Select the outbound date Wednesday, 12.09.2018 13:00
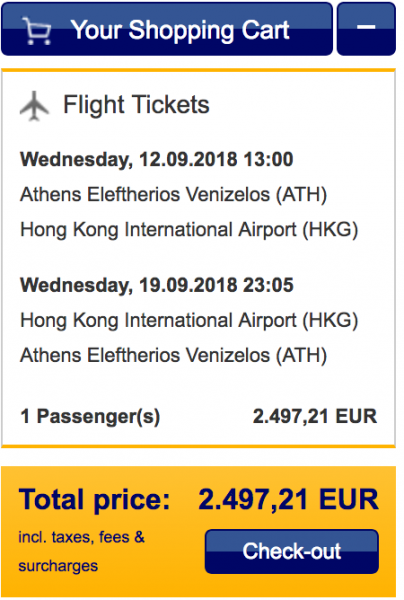 click(156, 159)
